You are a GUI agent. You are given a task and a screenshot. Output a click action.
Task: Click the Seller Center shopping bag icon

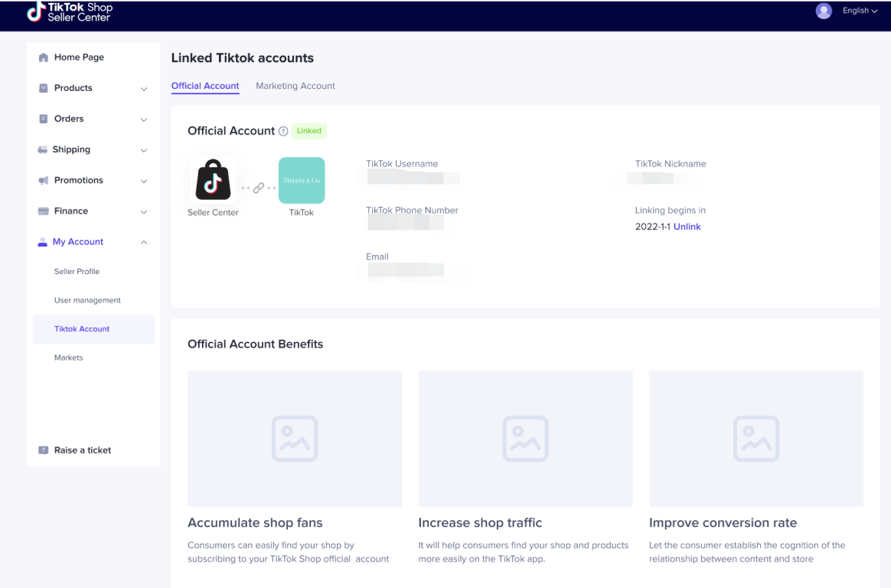(213, 180)
